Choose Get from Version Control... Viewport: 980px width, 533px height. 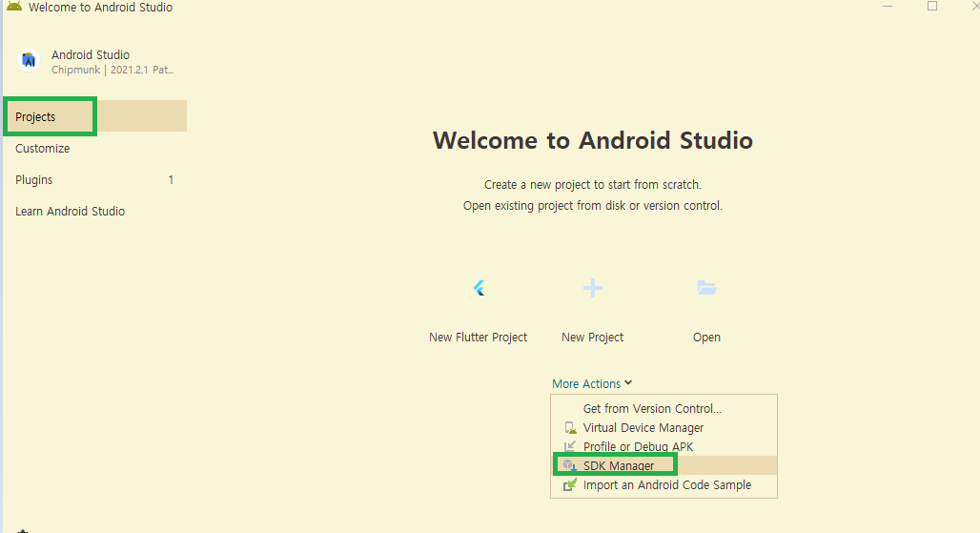664,409
